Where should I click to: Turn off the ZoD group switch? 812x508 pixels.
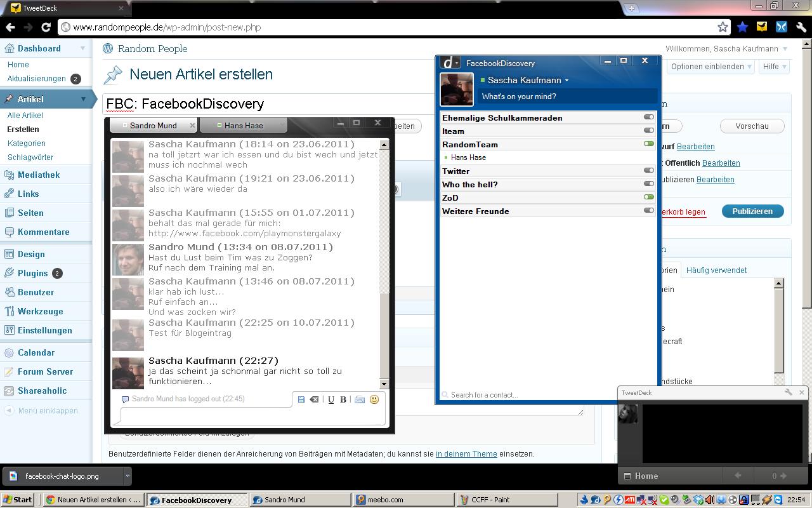[x=648, y=197]
